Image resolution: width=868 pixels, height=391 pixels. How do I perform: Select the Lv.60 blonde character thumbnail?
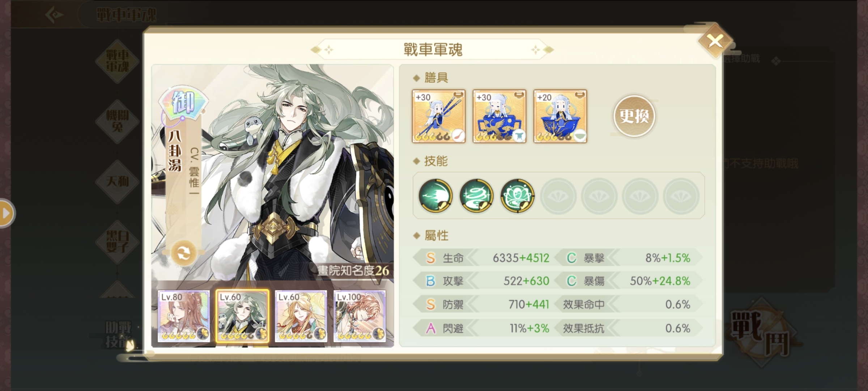point(301,316)
